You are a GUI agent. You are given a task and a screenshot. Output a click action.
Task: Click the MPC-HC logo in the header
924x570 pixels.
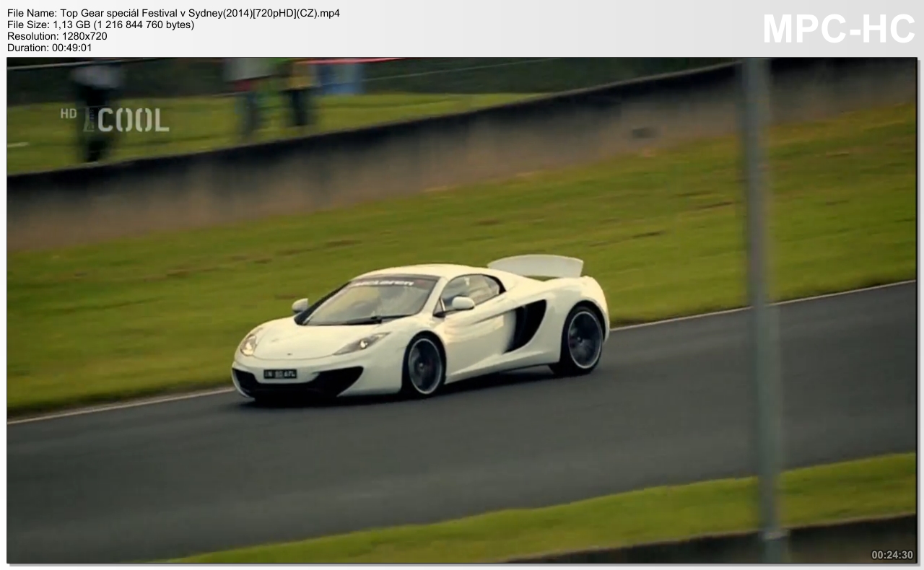838,29
